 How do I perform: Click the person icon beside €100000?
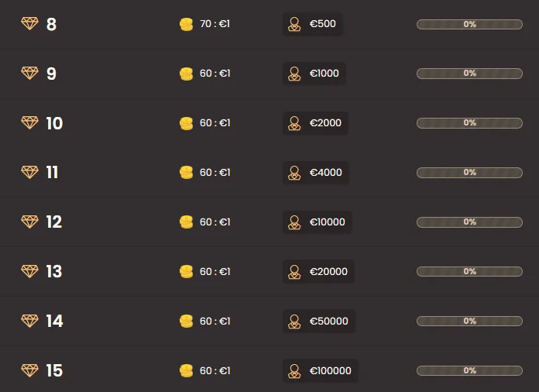click(294, 370)
